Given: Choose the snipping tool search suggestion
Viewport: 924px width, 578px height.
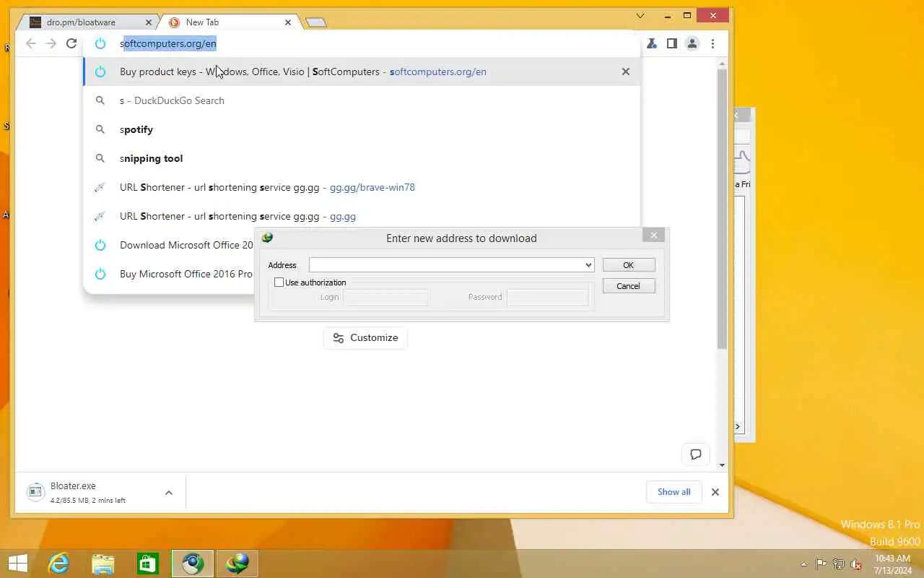Looking at the screenshot, I should pyautogui.click(x=361, y=158).
